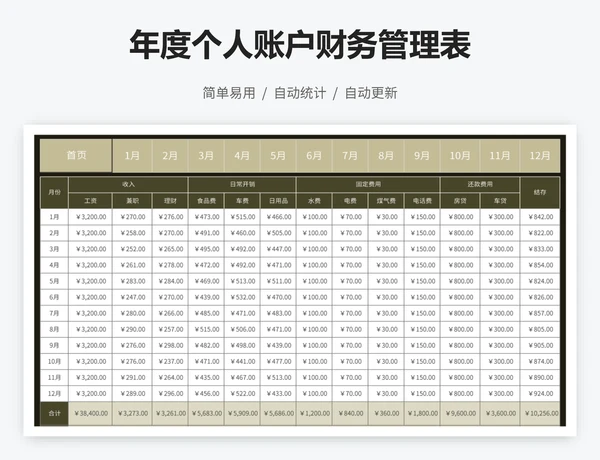
Task: Click the ¥247.00 兼职 cell for 6月
Action: [x=132, y=297]
